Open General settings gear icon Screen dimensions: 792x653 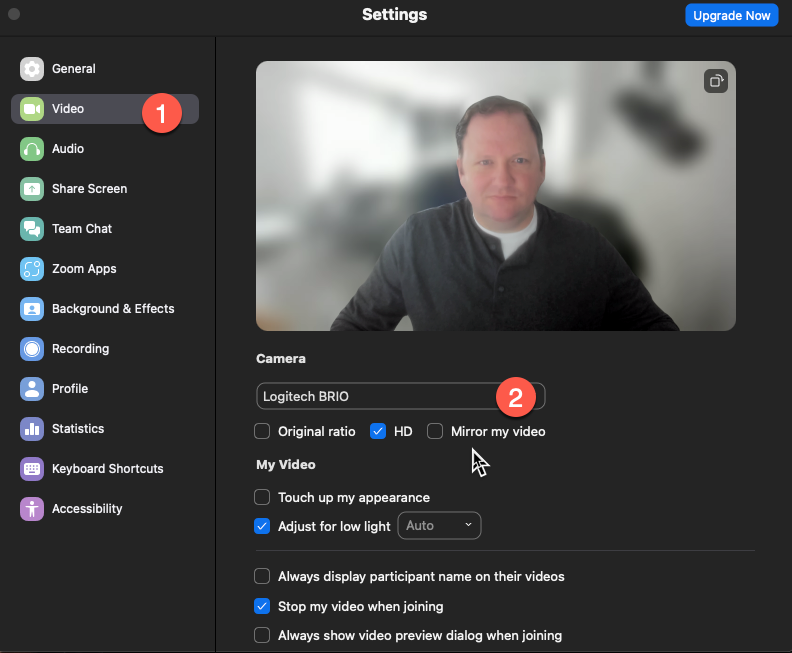coord(32,69)
